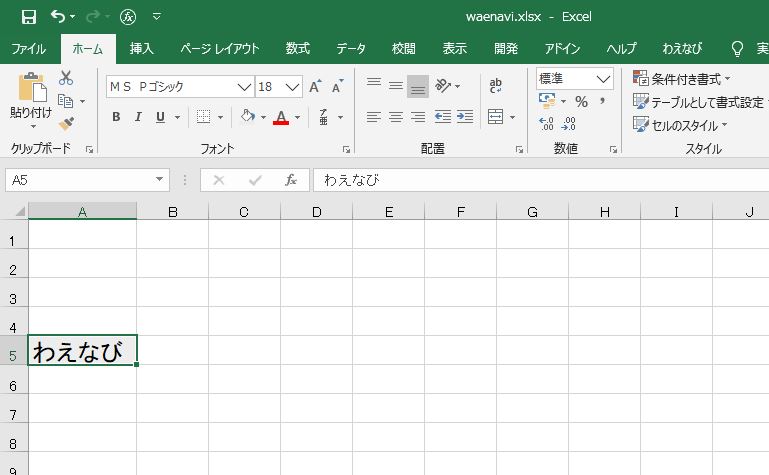Apply cell borders with the borders icon
Image resolution: width=769 pixels, height=475 pixels.
pyautogui.click(x=204, y=117)
